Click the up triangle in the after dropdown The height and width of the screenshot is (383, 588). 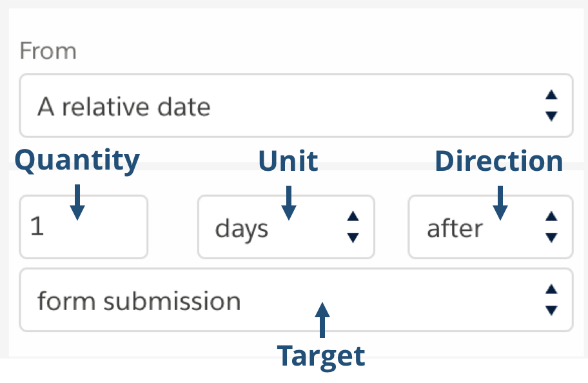click(x=551, y=217)
